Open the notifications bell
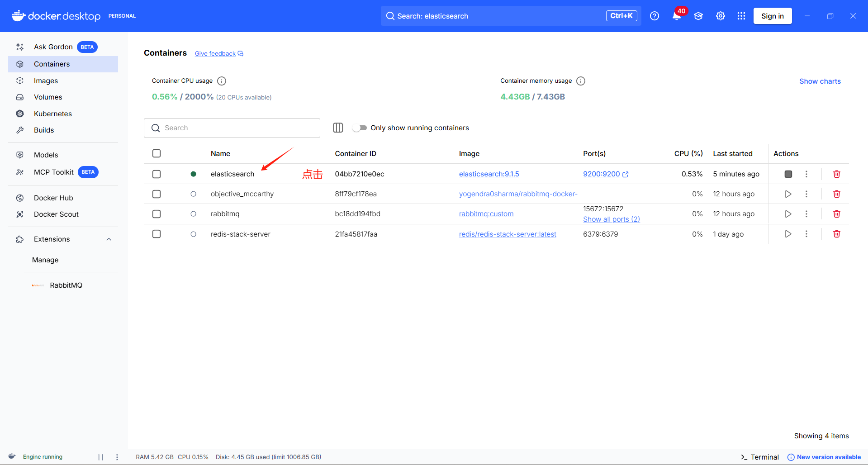 point(676,16)
